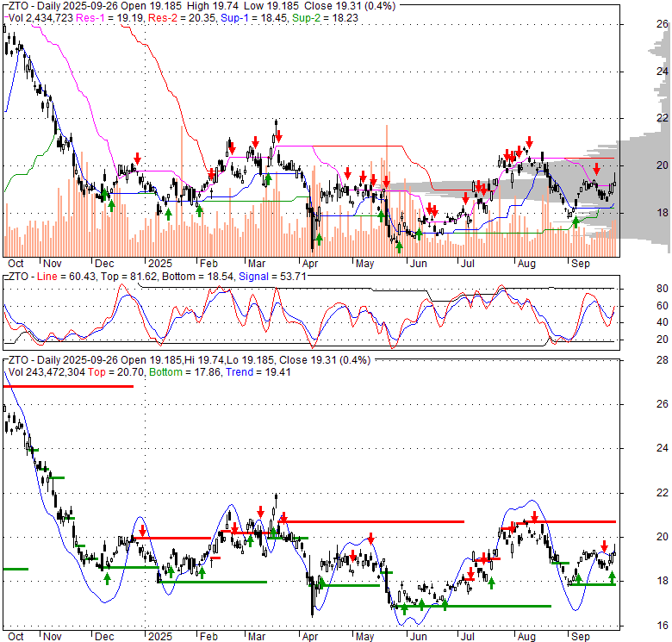Click the green buy arrow at late-May low, top chart
672x642 pixels.
click(399, 246)
